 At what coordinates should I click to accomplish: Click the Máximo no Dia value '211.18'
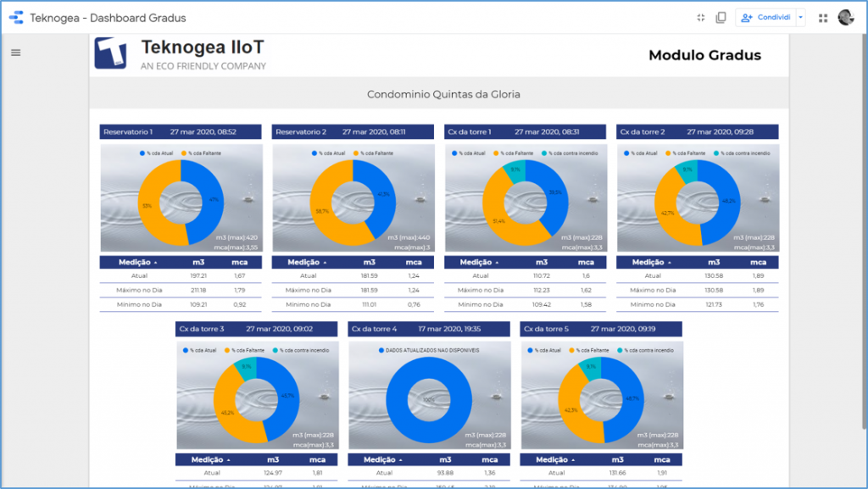198,290
